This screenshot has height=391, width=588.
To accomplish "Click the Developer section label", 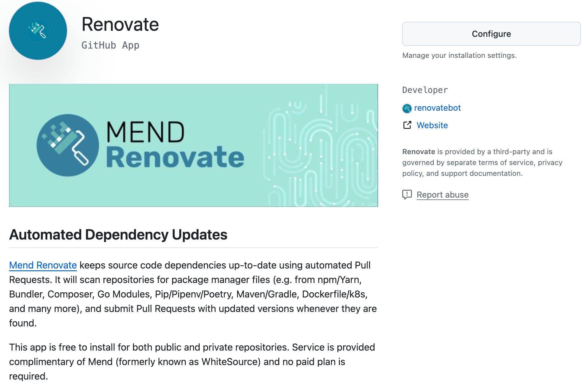I will [x=425, y=90].
